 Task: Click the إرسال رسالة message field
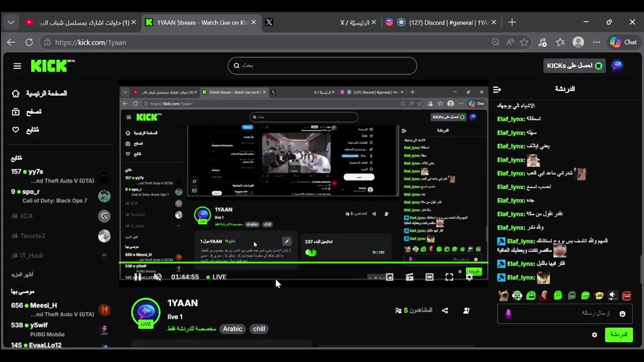(x=566, y=313)
